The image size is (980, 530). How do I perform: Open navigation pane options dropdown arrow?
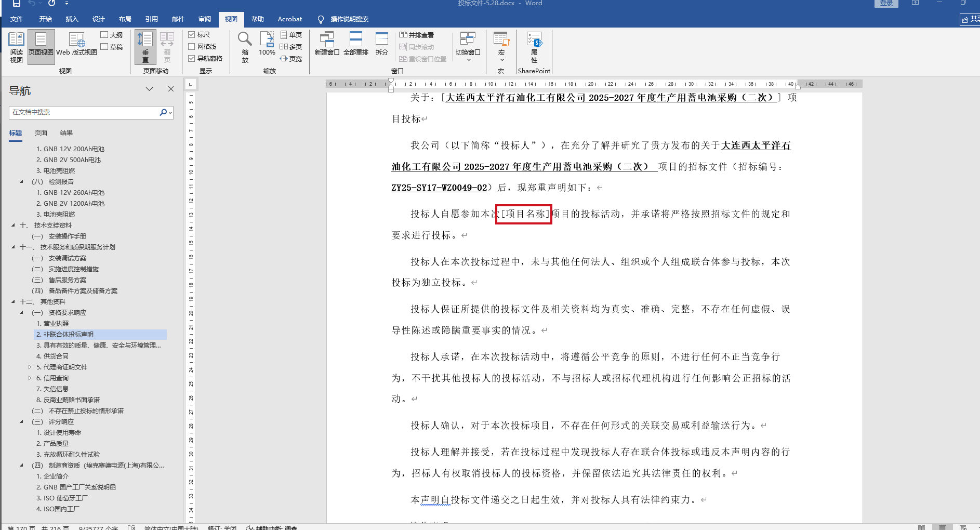150,89
